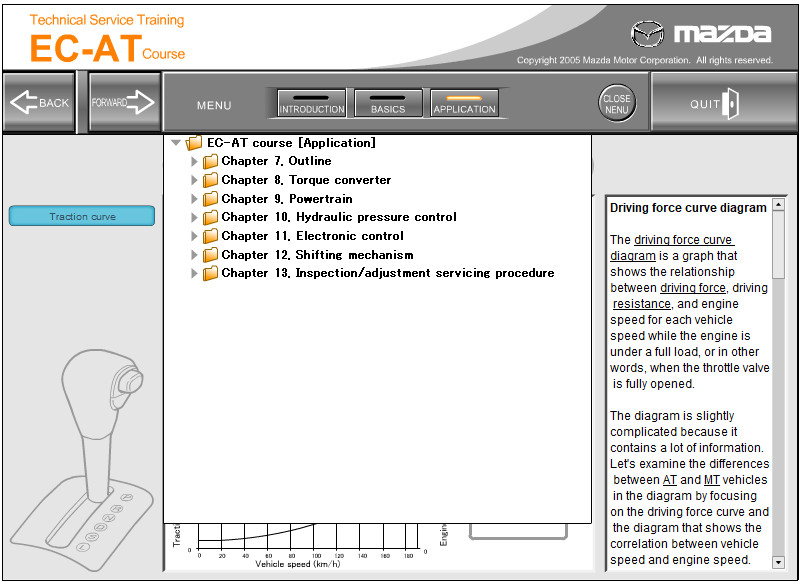
Task: Click the Mazda logo emblem
Action: [x=647, y=34]
